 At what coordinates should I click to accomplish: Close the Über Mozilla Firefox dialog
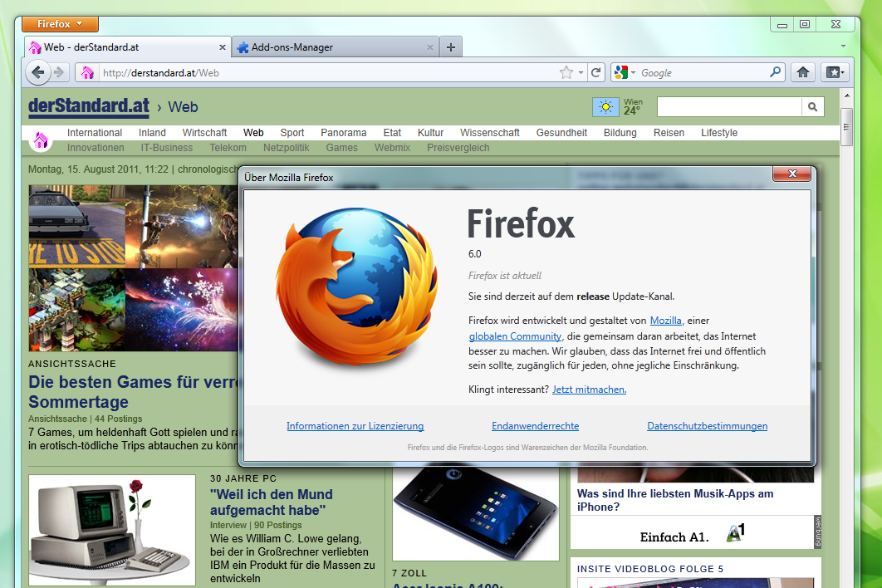[792, 174]
